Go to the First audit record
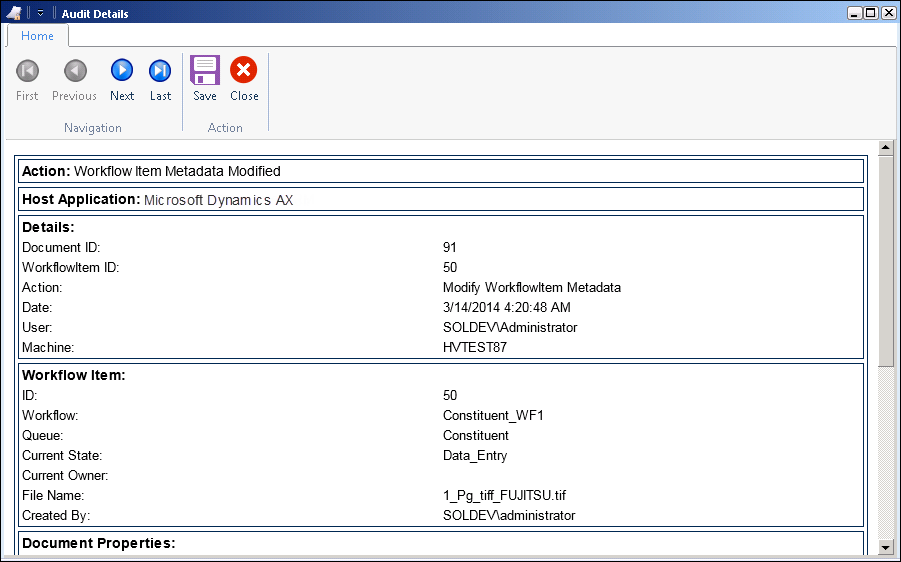 click(x=27, y=80)
